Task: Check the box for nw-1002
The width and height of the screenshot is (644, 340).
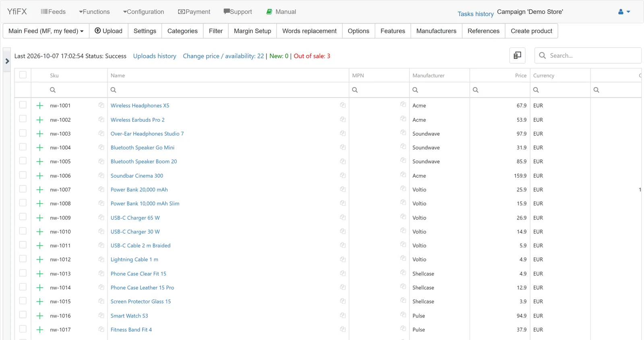Action: point(23,119)
